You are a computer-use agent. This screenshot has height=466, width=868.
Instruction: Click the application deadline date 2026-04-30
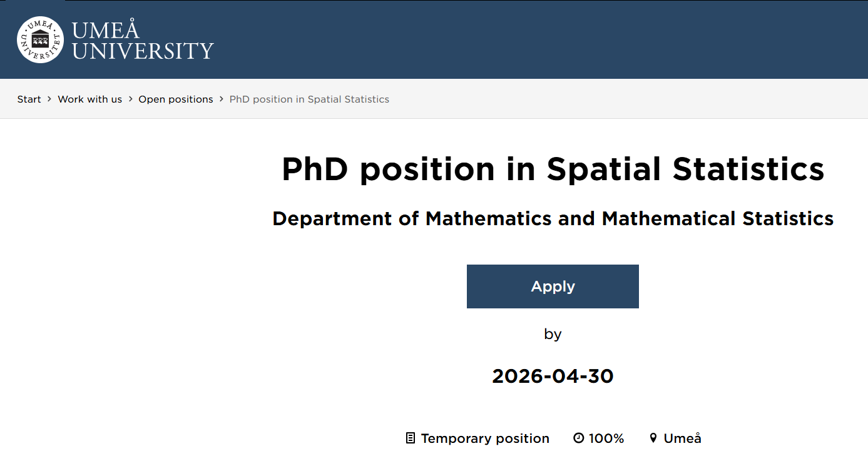(x=553, y=376)
